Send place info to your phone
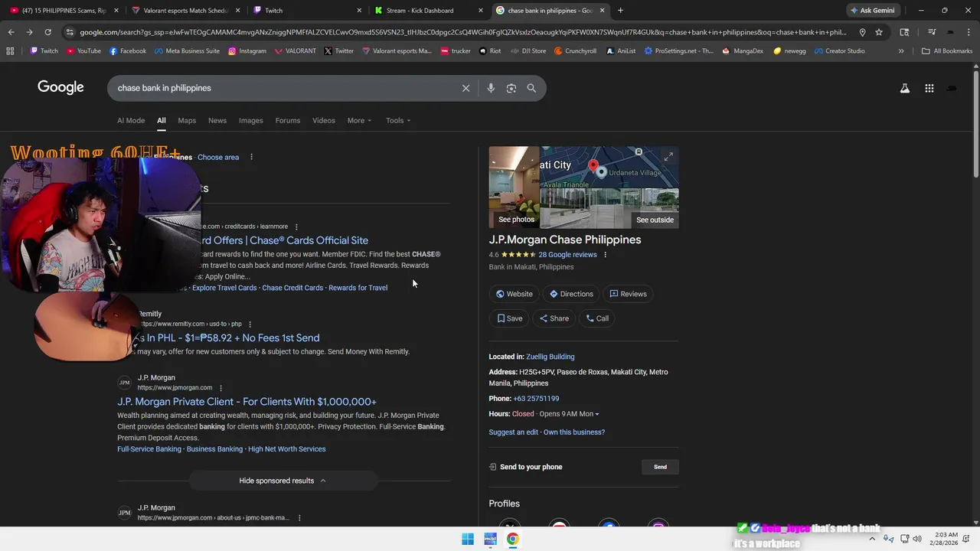 point(660,467)
